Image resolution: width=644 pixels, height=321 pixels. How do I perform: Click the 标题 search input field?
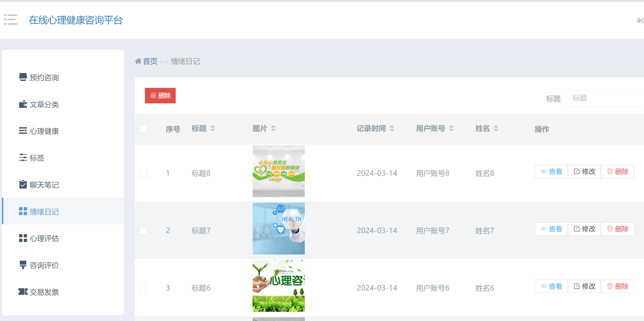coord(605,98)
